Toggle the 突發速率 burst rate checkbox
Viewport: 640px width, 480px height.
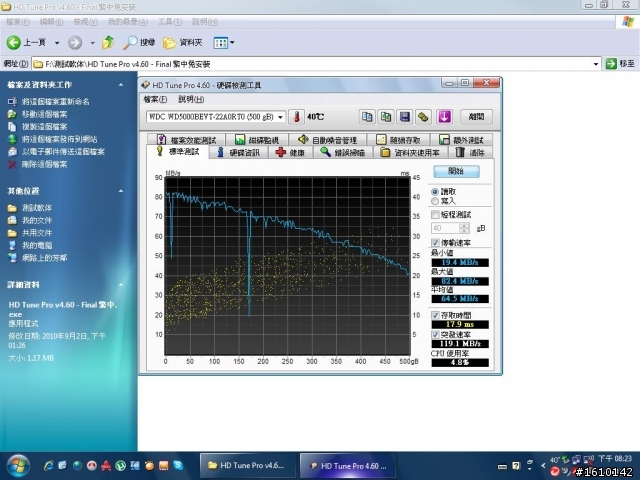click(436, 335)
